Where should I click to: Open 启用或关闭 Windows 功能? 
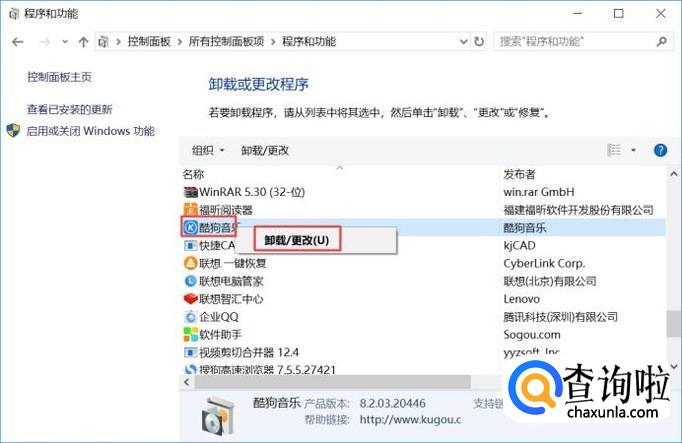tap(90, 131)
